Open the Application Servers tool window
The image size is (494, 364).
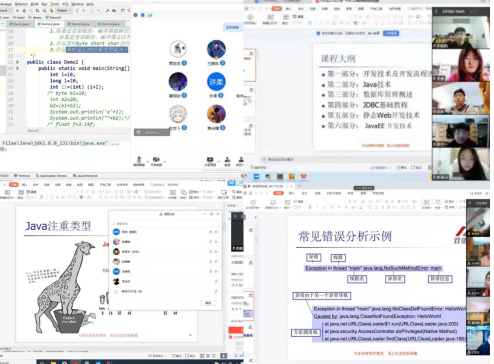(x=51, y=176)
